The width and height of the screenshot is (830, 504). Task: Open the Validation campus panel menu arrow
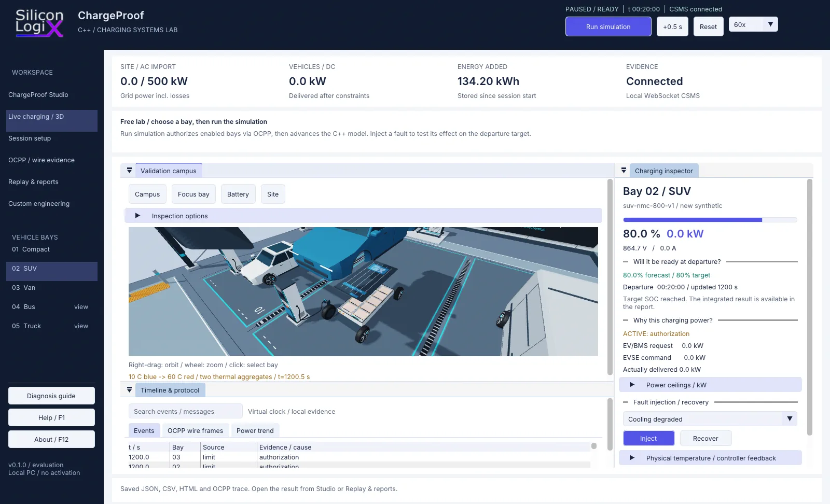click(x=129, y=171)
